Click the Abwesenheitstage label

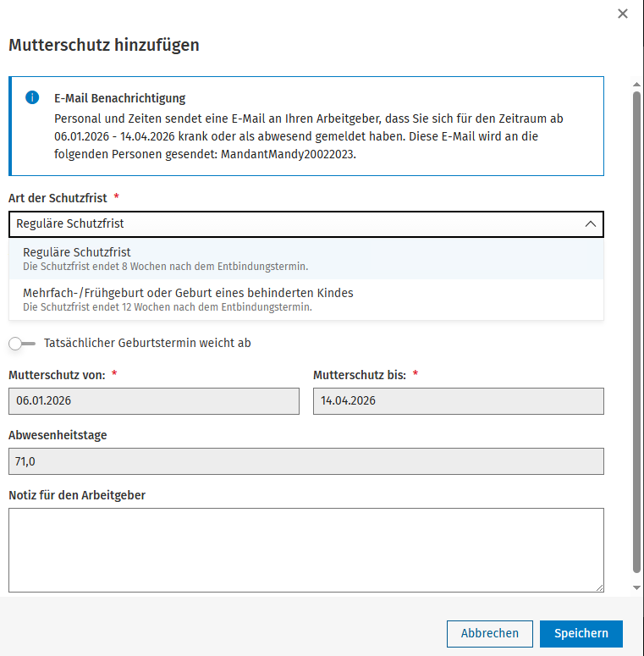58,435
